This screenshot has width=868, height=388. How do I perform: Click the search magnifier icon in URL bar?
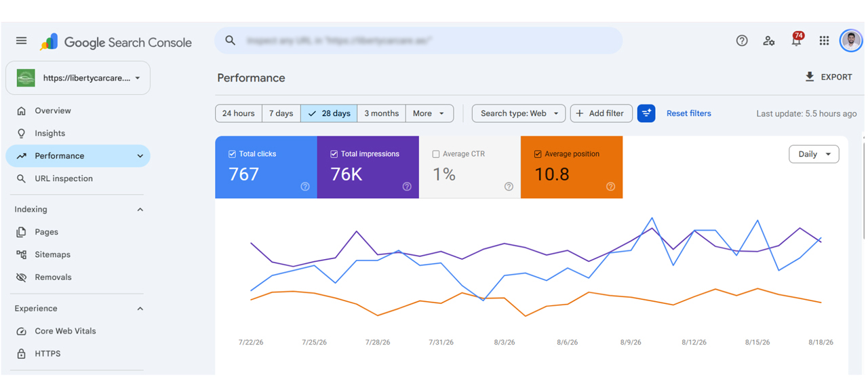(231, 41)
